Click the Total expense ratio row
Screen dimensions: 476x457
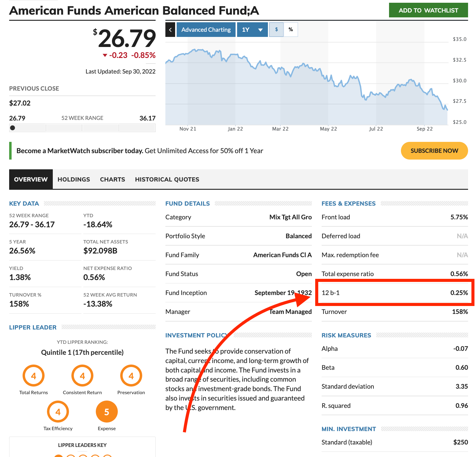tap(395, 274)
